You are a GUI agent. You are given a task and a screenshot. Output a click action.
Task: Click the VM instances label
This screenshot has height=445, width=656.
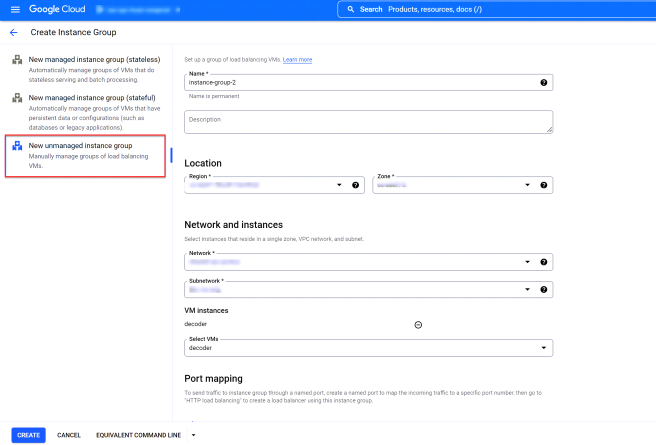[x=206, y=310]
